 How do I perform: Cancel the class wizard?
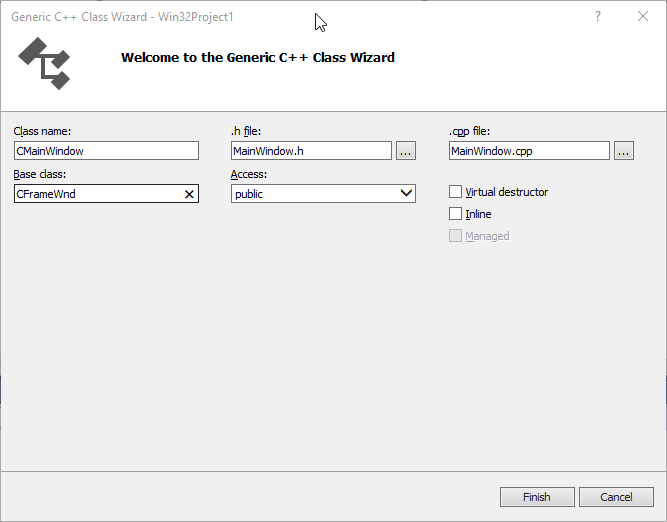(x=616, y=497)
